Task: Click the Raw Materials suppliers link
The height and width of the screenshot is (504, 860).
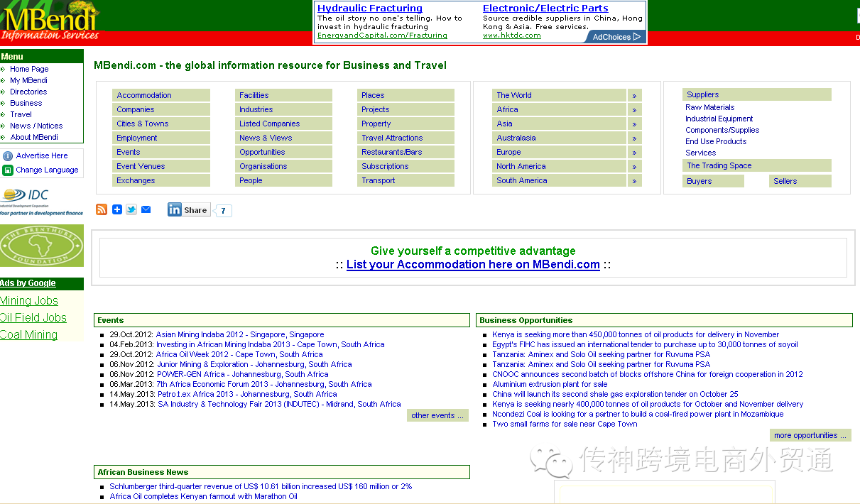Action: pyautogui.click(x=709, y=107)
